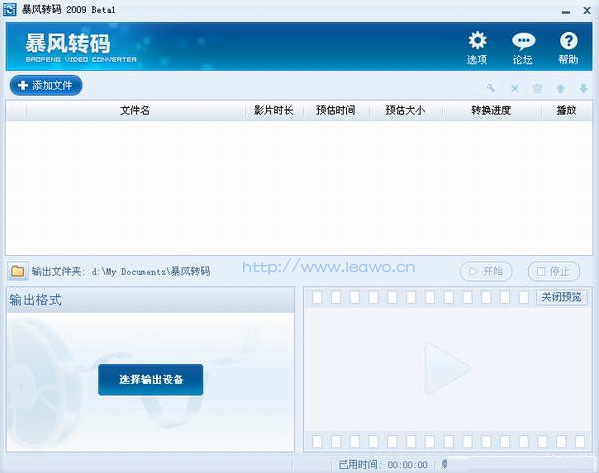
Task: Click the output path d:\My Documents\暴风转码
Action: click(x=151, y=272)
